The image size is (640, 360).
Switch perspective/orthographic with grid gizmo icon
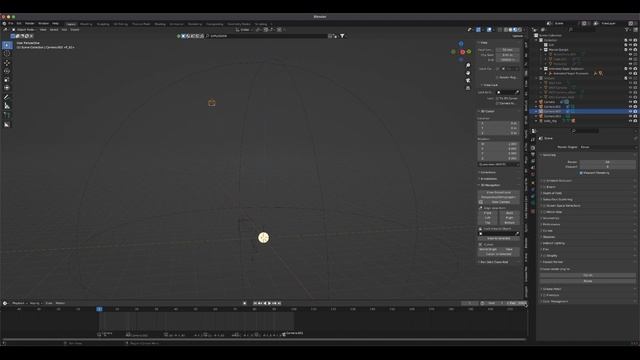click(468, 88)
